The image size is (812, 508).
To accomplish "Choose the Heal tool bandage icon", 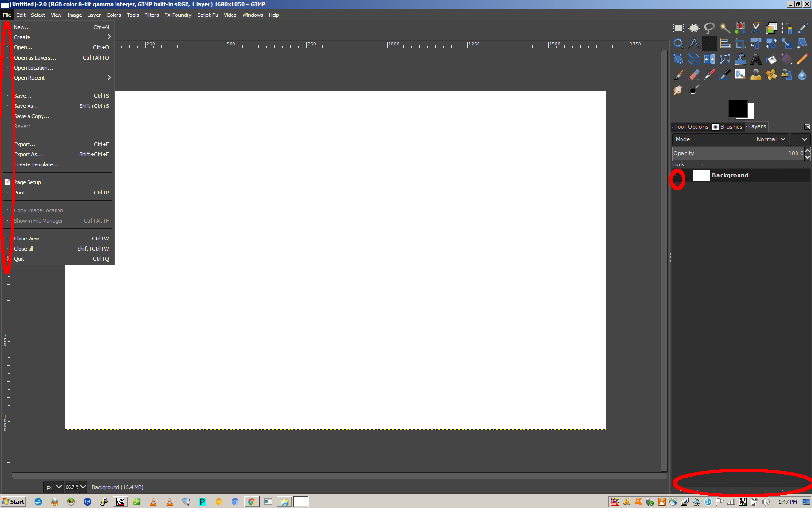I will [771, 75].
